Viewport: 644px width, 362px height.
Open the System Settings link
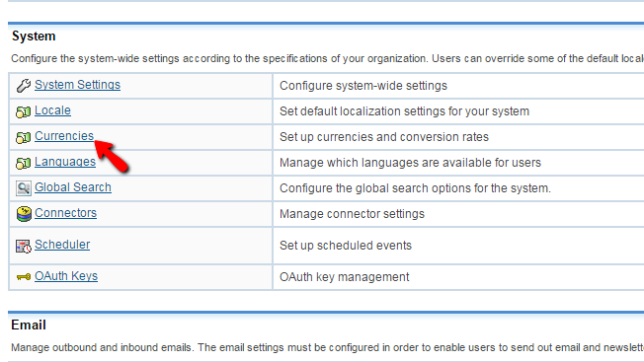tap(78, 85)
